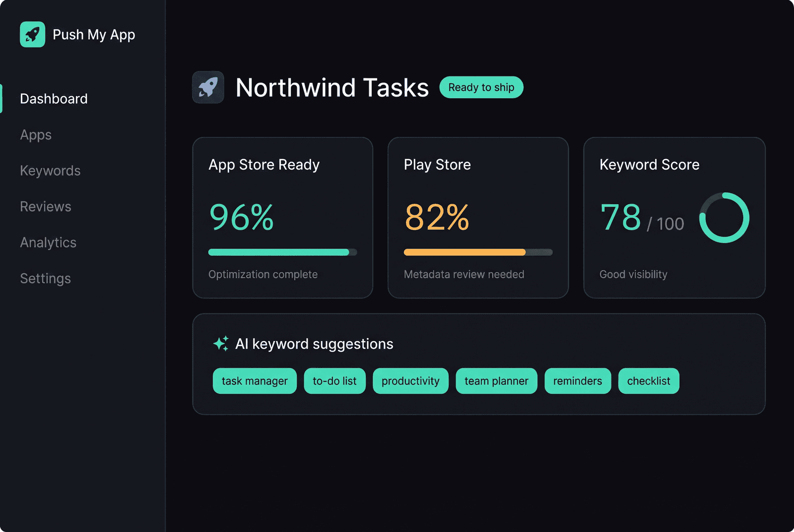
Task: Click the Push My App brand name
Action: (94, 35)
